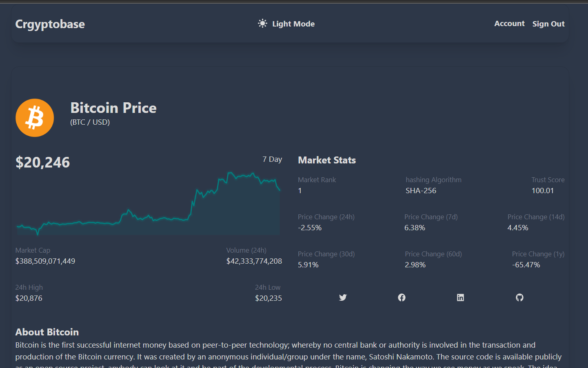Image resolution: width=588 pixels, height=368 pixels.
Task: Click the Volume (24h) value
Action: tap(254, 261)
